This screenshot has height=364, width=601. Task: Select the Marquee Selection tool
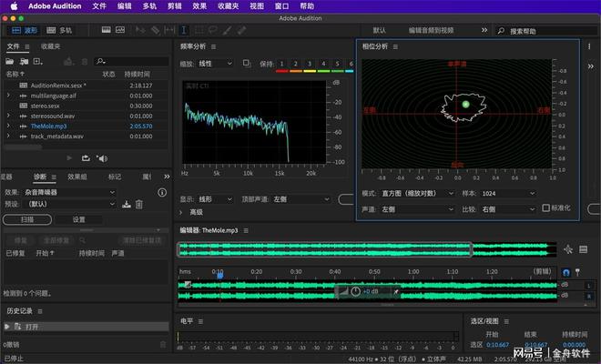(x=199, y=30)
